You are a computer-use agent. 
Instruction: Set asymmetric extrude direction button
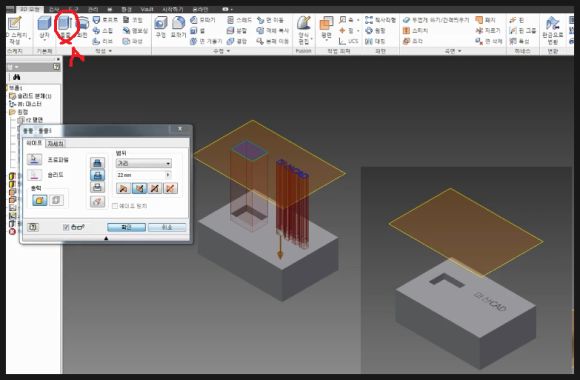pyautogui.click(x=170, y=188)
